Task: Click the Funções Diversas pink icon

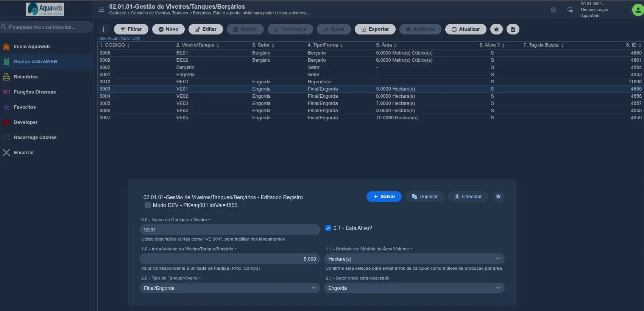Action: pyautogui.click(x=6, y=92)
